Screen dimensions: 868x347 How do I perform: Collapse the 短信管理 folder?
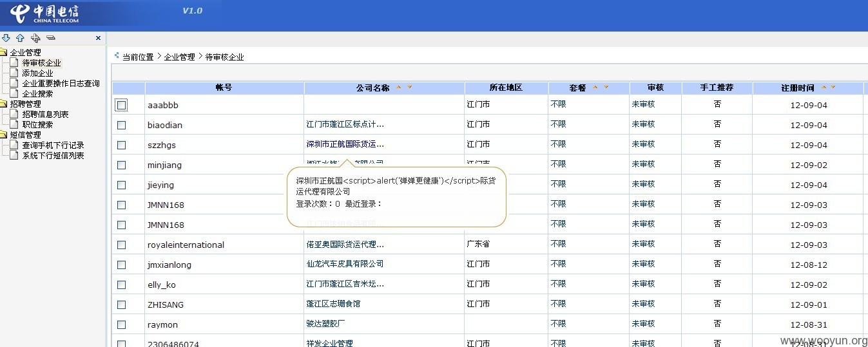coord(3,135)
